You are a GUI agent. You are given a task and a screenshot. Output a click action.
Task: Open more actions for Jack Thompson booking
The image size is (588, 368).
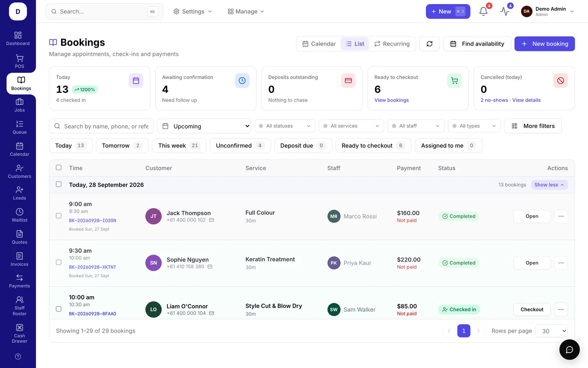[561, 216]
